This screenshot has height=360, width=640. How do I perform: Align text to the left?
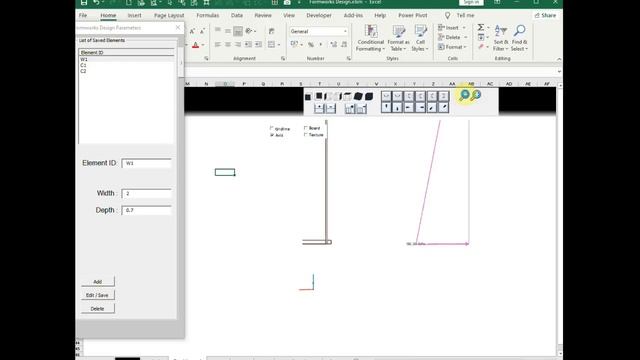(x=218, y=44)
